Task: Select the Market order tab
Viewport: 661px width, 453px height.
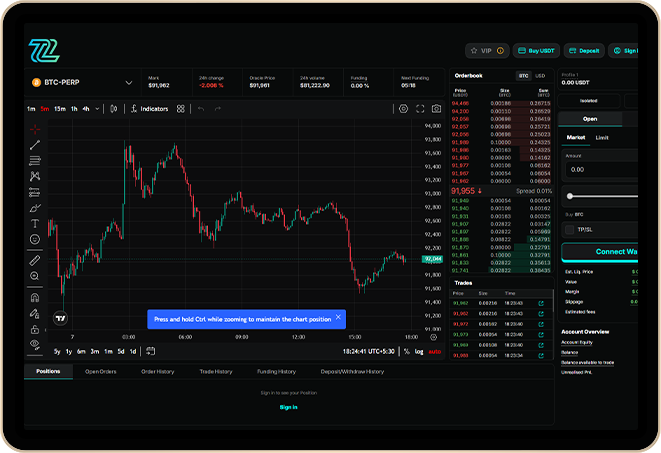Action: pyautogui.click(x=576, y=137)
